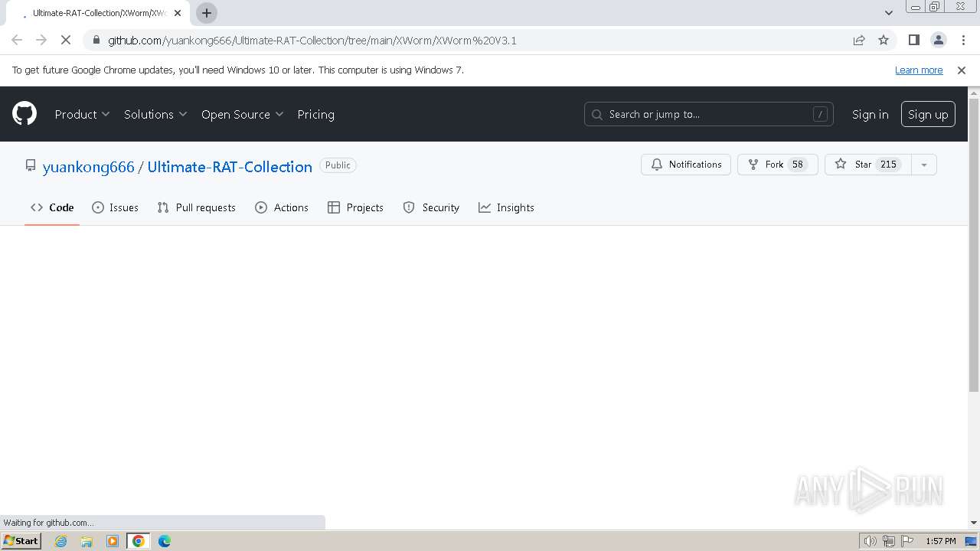Click the star count 215
Screen dimensions: 980x551
coord(888,165)
